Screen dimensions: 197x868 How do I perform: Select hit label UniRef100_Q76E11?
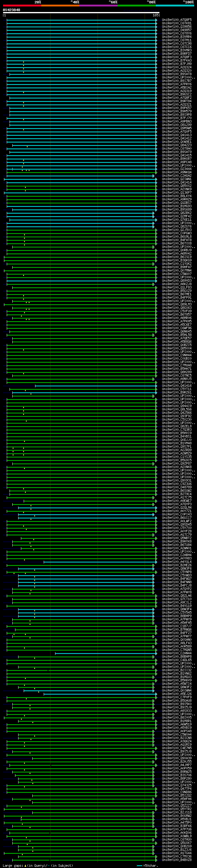[x=177, y=220]
